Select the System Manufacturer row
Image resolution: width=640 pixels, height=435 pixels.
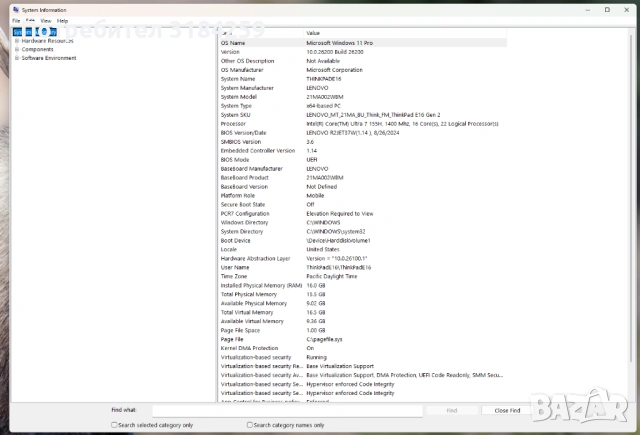coord(362,88)
